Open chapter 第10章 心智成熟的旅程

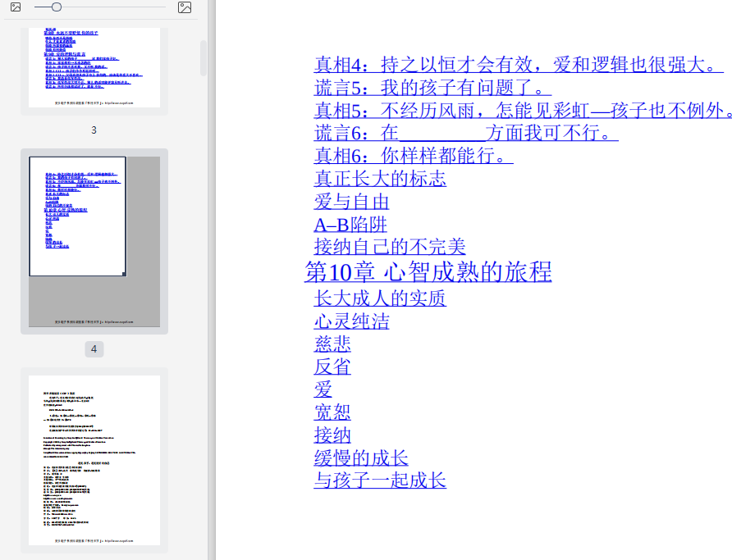(x=428, y=272)
